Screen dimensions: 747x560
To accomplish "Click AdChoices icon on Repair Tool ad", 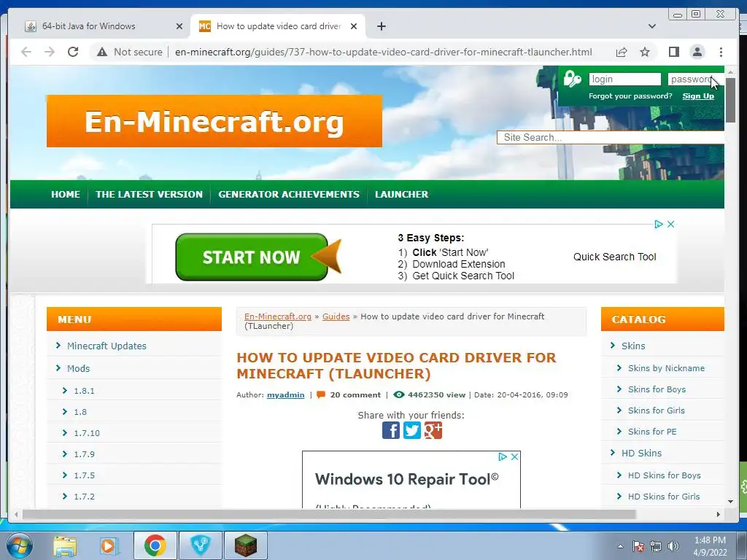I will [503, 456].
